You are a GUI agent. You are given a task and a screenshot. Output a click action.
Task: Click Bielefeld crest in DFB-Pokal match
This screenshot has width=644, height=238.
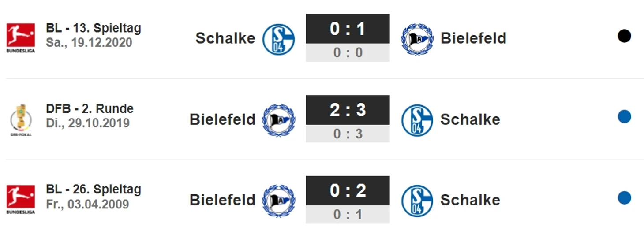click(x=278, y=120)
